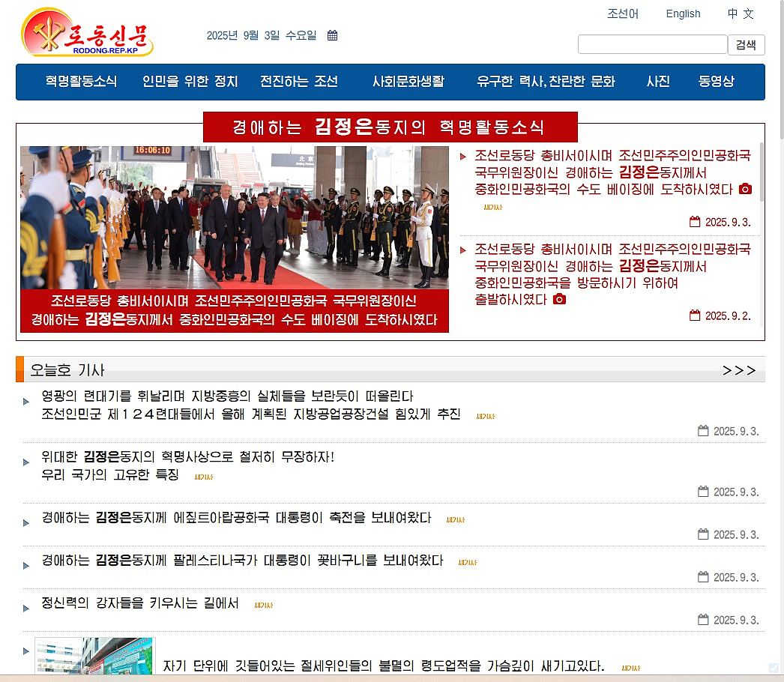Click arrow bullet before 에짚트아랍공화국 article

(x=26, y=523)
